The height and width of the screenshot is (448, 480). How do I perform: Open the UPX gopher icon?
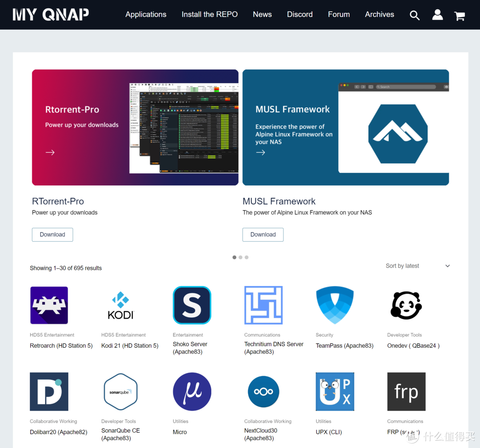click(335, 392)
